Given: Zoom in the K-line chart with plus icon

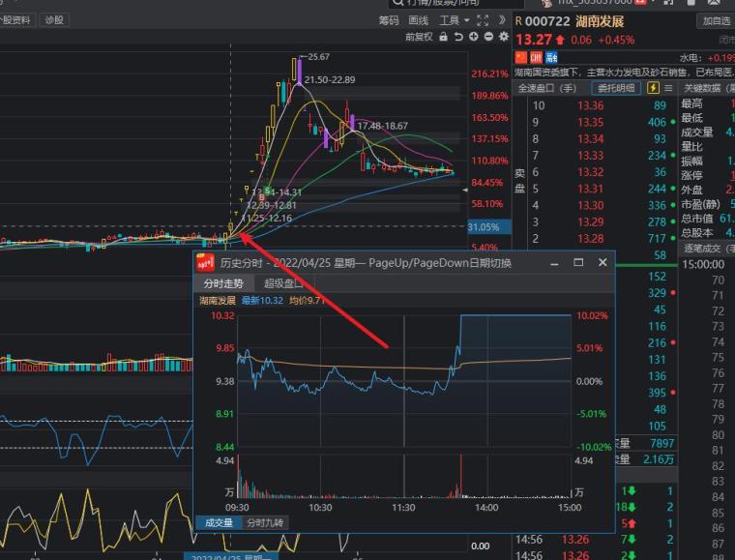Looking at the screenshot, I should coord(474,37).
